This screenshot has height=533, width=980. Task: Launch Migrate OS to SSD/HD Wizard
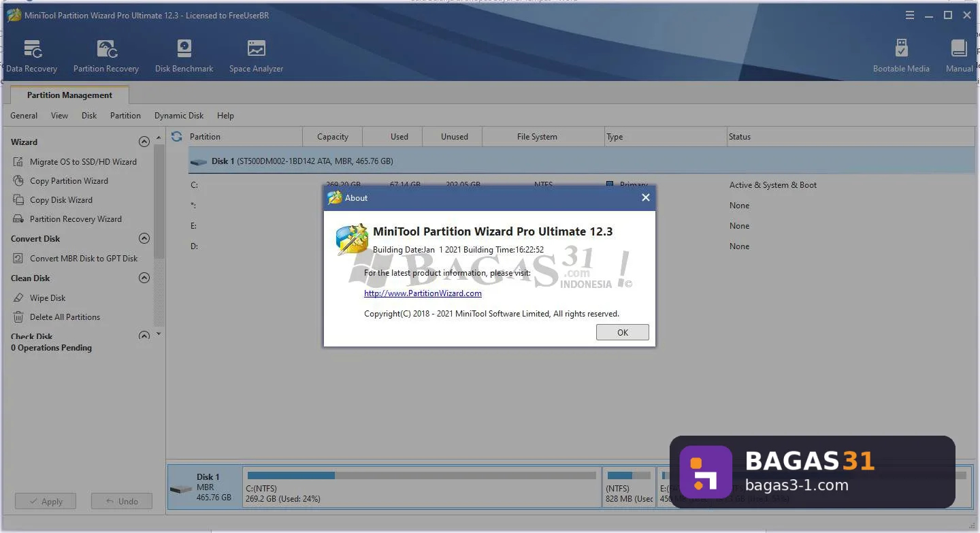75,162
